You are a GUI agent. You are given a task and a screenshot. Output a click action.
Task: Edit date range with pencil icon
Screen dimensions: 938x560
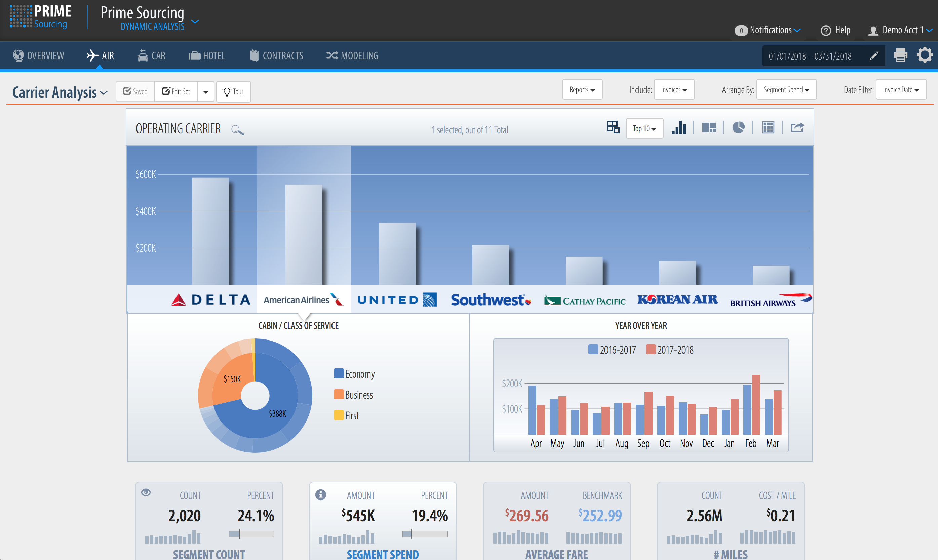point(874,56)
